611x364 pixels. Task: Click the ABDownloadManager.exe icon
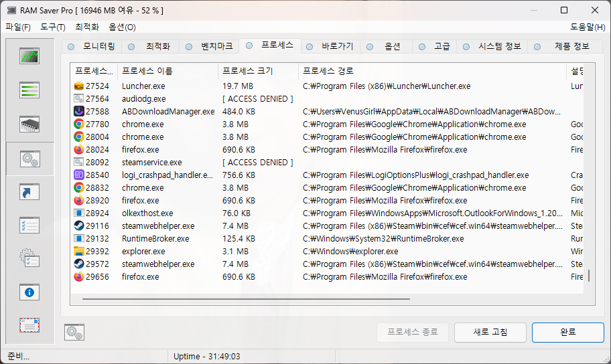pos(78,111)
